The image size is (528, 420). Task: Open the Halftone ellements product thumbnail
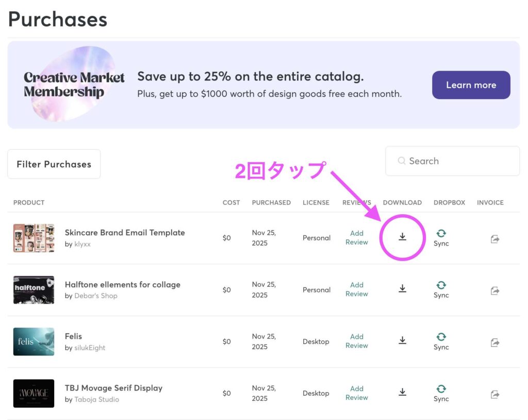(34, 289)
